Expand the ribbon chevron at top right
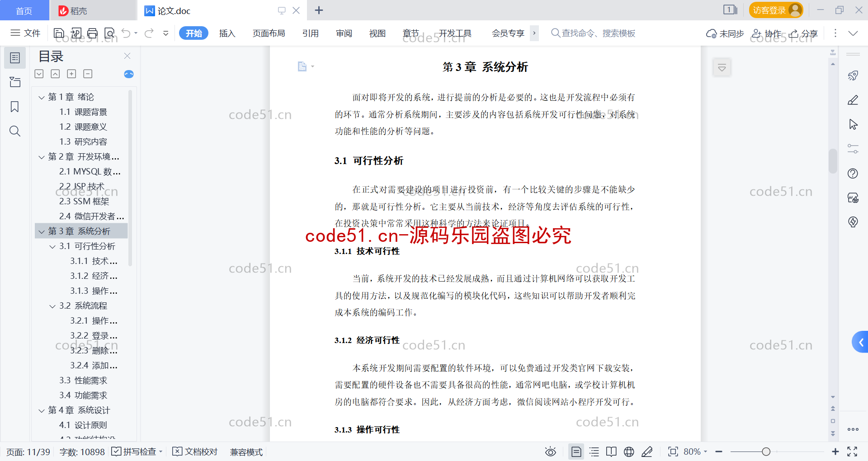 [x=853, y=33]
